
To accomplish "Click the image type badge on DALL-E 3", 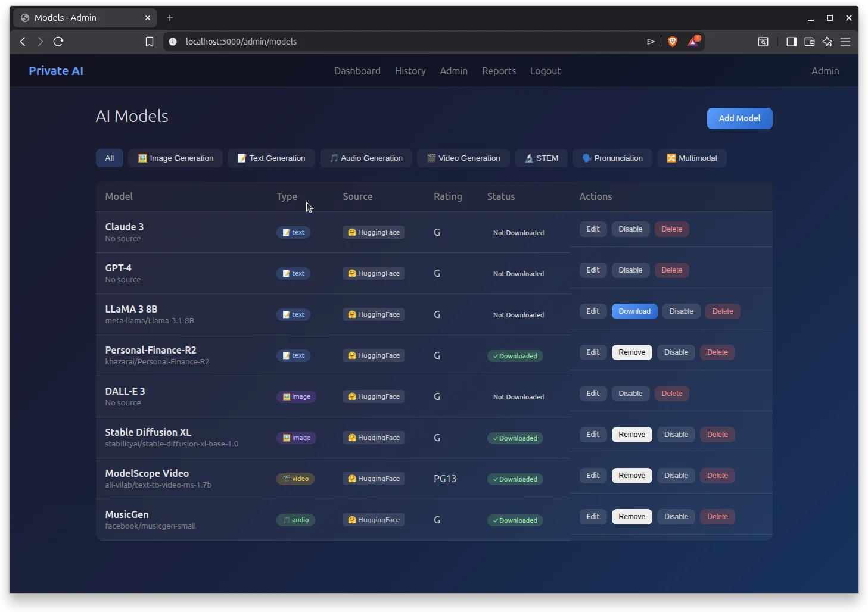I will coord(296,396).
